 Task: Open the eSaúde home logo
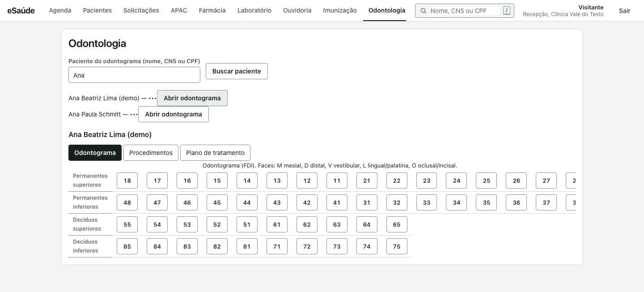point(21,10)
